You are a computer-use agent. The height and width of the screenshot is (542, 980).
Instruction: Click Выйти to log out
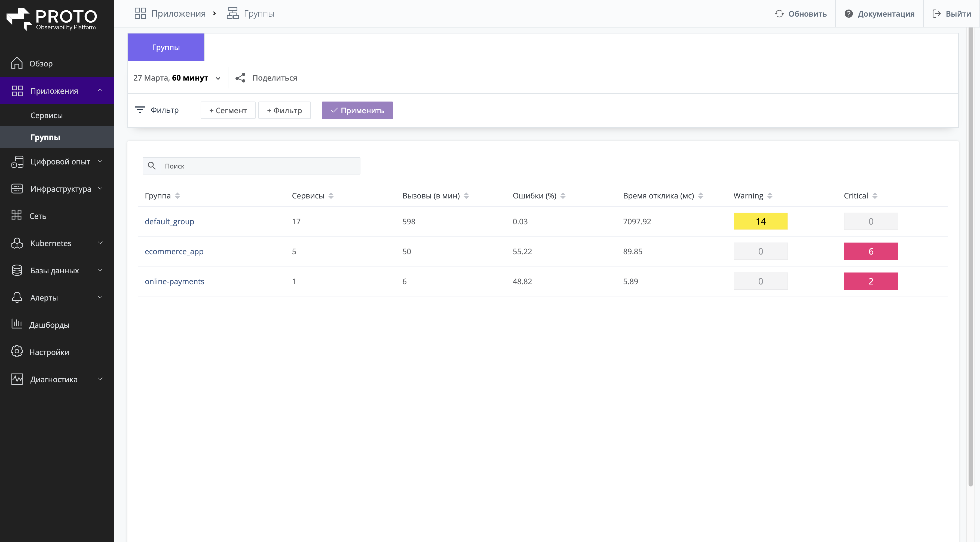[x=951, y=14]
